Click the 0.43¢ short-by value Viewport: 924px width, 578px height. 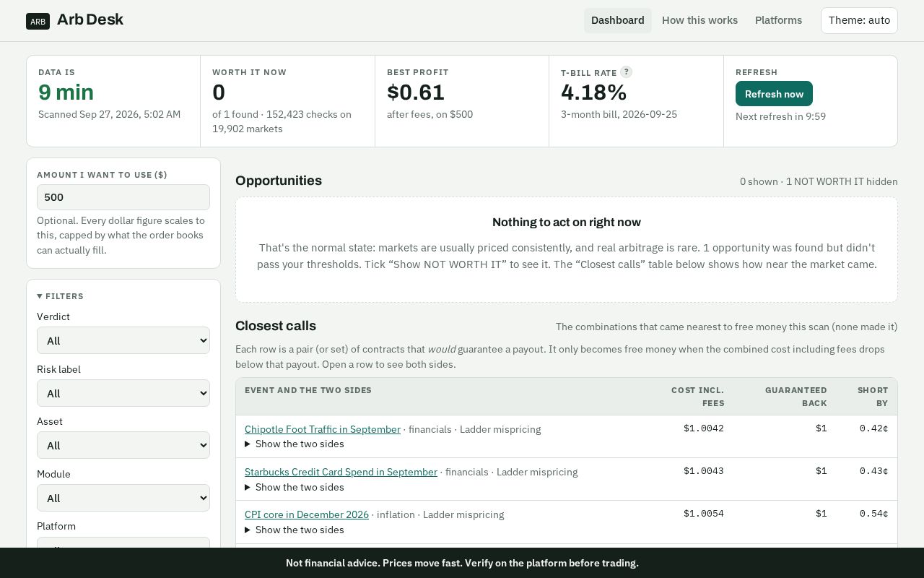873,471
